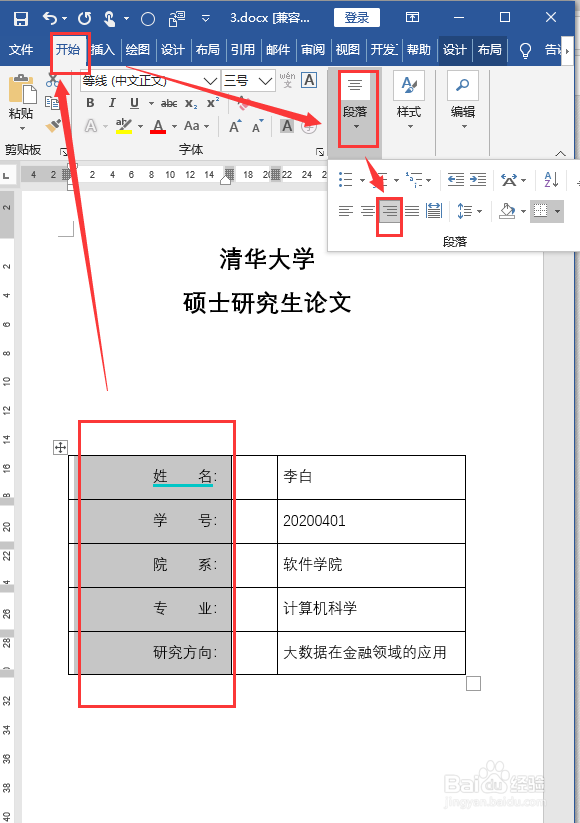Screen dimensions: 580x823
Task: Open the font name combo box 等线
Action: 150,81
